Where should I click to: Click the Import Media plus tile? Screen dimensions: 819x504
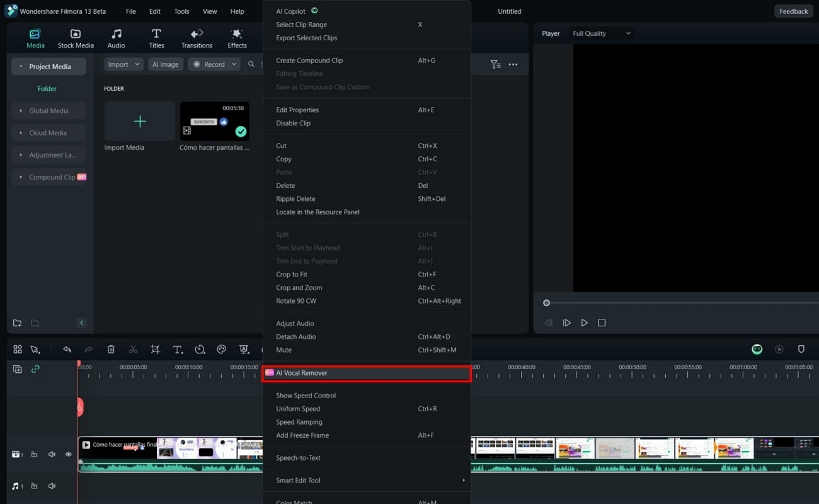[x=140, y=121]
